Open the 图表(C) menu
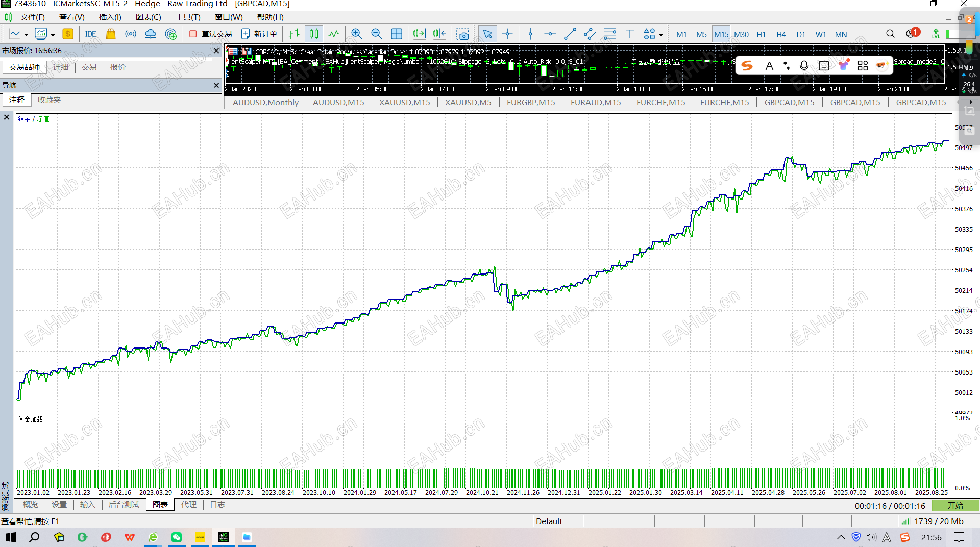This screenshot has width=980, height=547. tap(149, 17)
